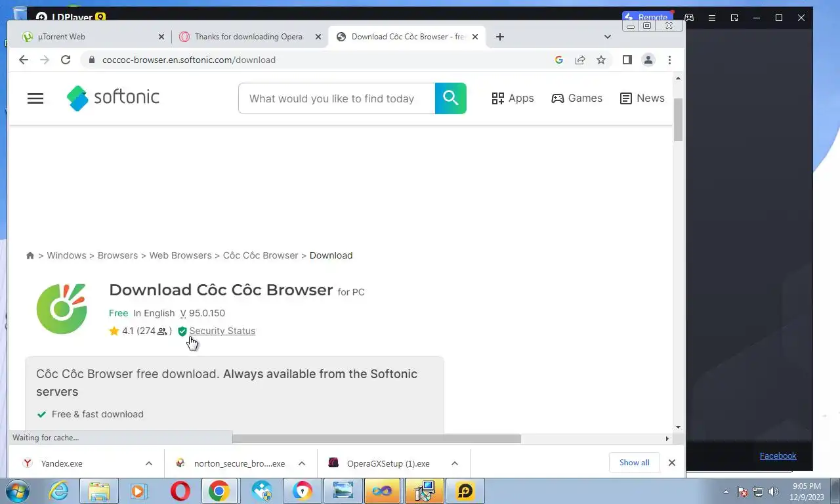Open the Windows Start button
The image size is (840, 504).
[x=18, y=491]
